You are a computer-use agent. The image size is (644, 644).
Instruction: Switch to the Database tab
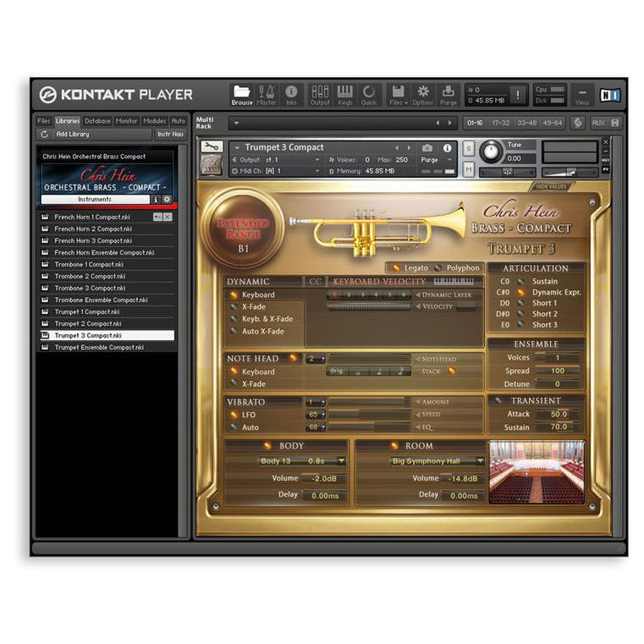tap(97, 121)
